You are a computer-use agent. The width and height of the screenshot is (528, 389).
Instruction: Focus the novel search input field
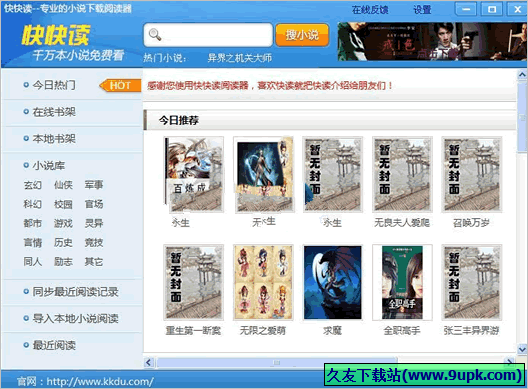click(x=208, y=35)
